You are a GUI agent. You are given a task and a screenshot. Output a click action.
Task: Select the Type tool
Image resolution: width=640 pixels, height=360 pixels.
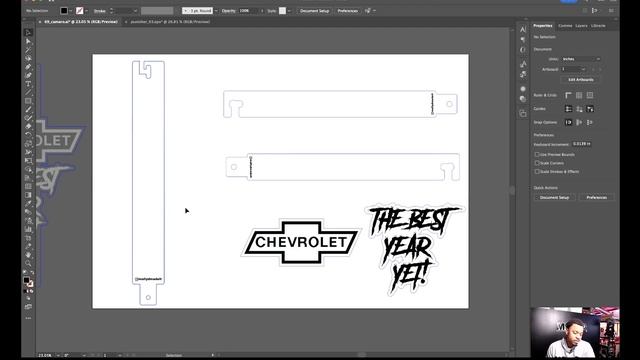pyautogui.click(x=28, y=84)
